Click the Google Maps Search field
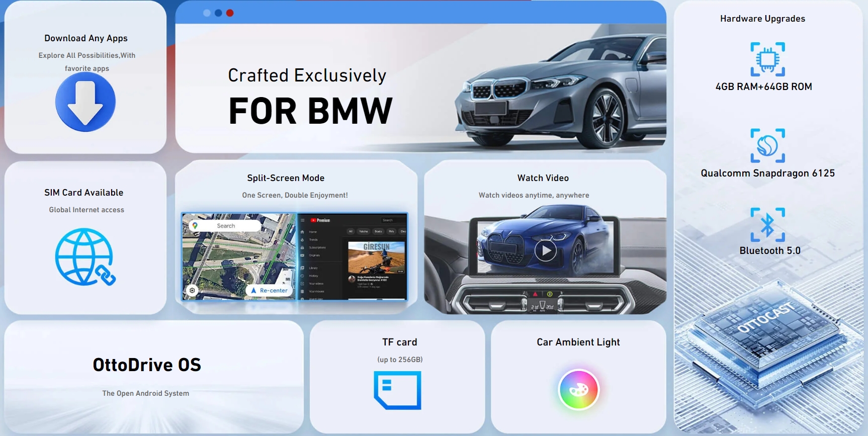 click(226, 226)
